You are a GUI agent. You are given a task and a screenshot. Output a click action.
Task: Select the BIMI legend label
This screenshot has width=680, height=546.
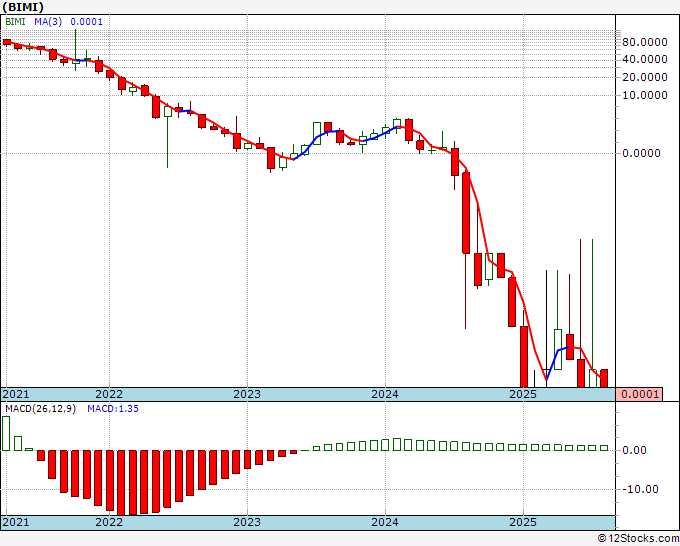point(15,22)
